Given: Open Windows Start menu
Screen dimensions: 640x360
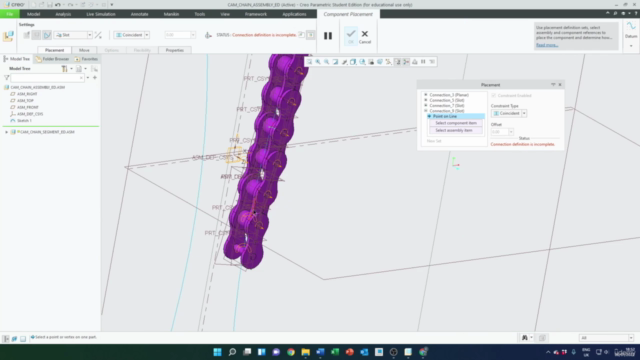Looking at the screenshot, I should point(218,352).
